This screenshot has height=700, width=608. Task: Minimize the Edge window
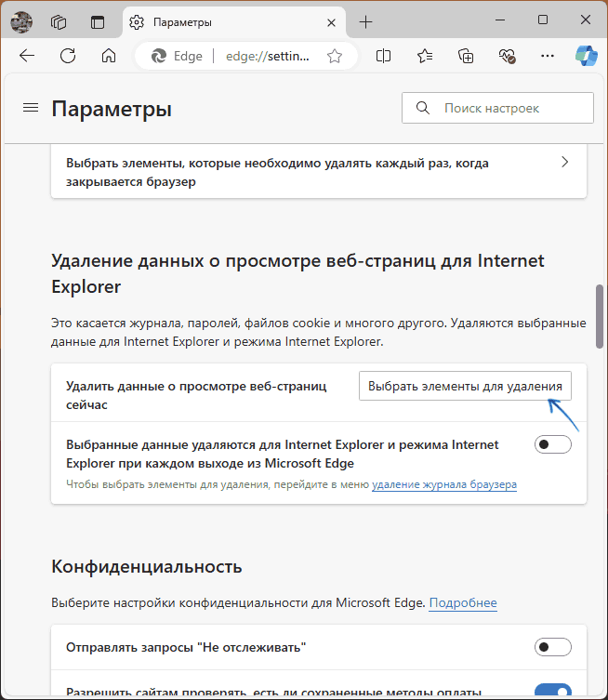(x=500, y=20)
